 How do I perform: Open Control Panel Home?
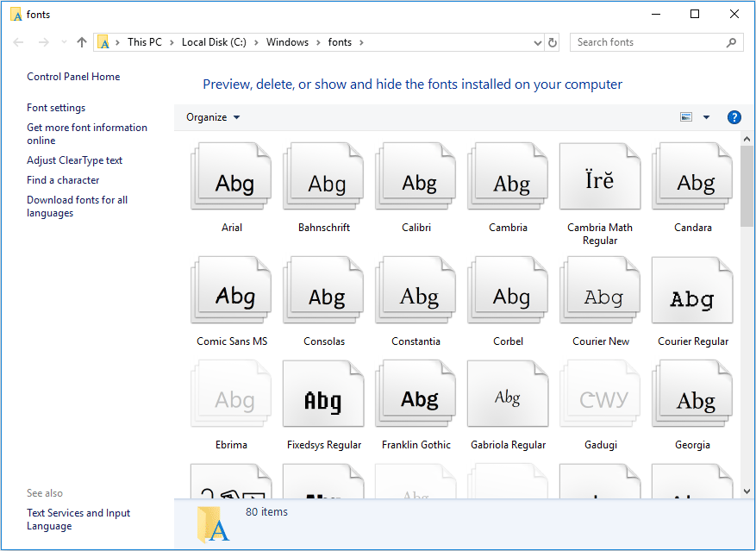click(x=73, y=77)
